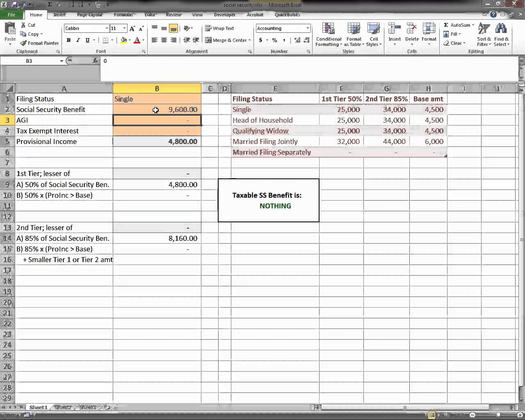Toggle Italic formatting
This screenshot has width=525, height=420.
click(78, 40)
